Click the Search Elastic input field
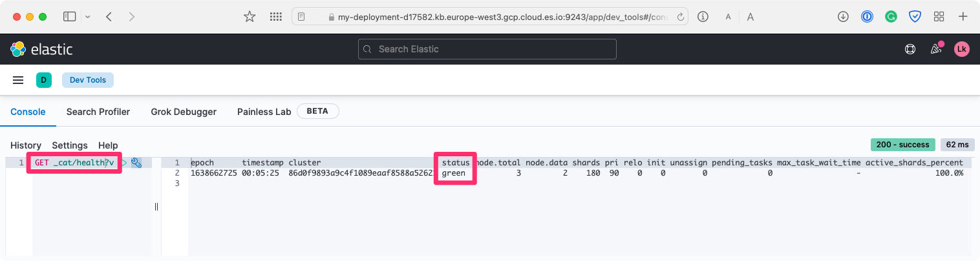 tap(487, 49)
